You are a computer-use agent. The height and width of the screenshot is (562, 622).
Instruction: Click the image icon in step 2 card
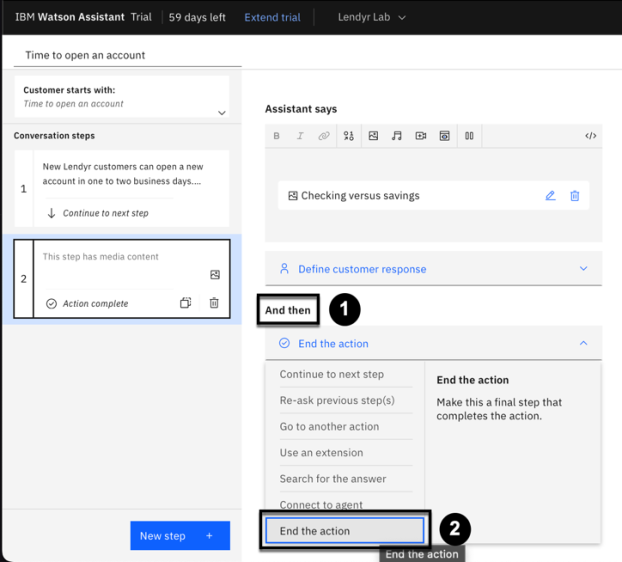pyautogui.click(x=215, y=274)
